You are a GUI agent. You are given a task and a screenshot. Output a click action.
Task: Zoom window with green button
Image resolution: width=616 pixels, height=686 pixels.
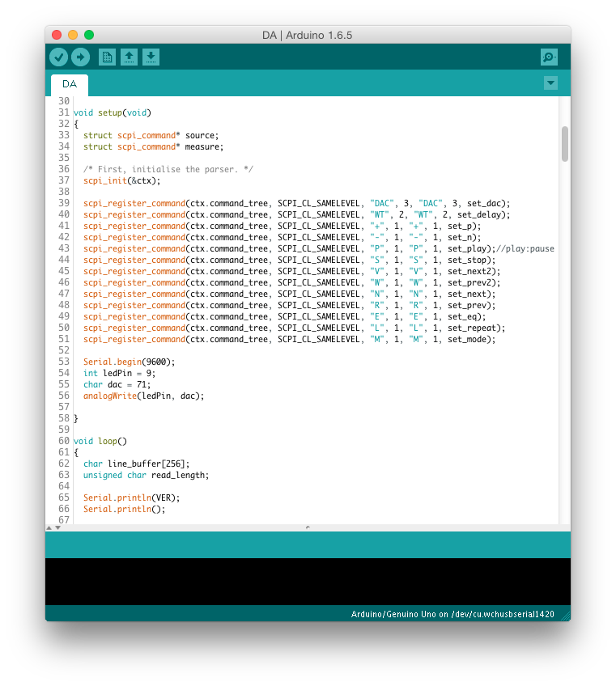pos(89,35)
